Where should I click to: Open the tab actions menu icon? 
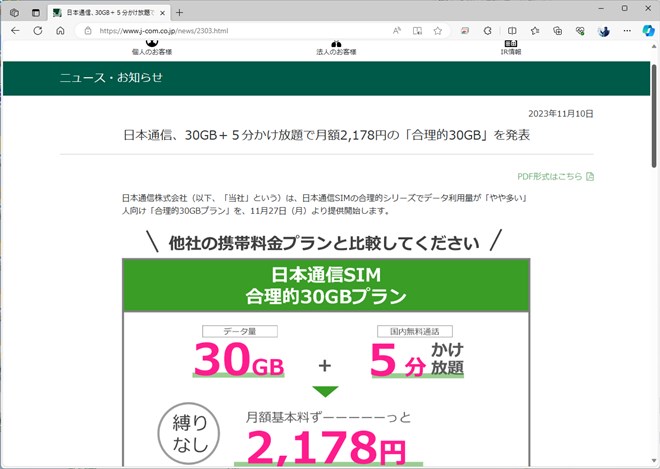click(x=36, y=13)
